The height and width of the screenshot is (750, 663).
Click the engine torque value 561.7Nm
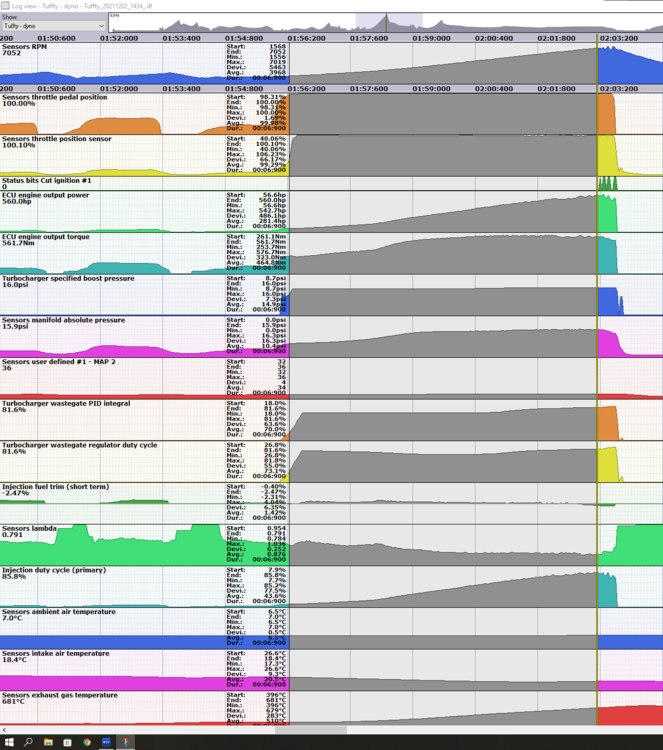(x=18, y=243)
